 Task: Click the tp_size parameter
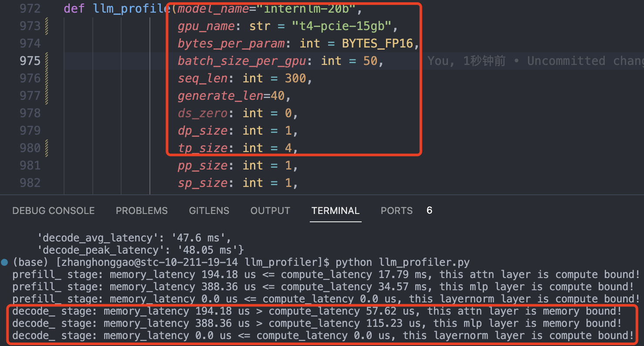(203, 148)
